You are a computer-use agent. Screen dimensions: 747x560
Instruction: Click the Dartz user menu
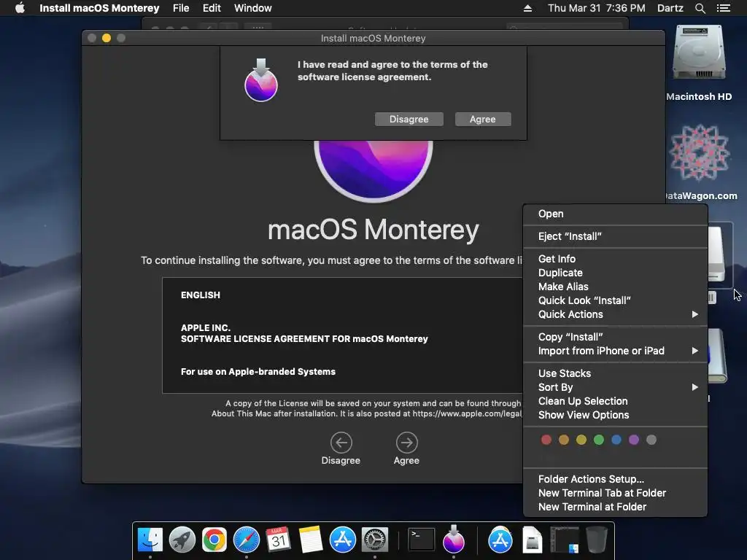tap(670, 8)
